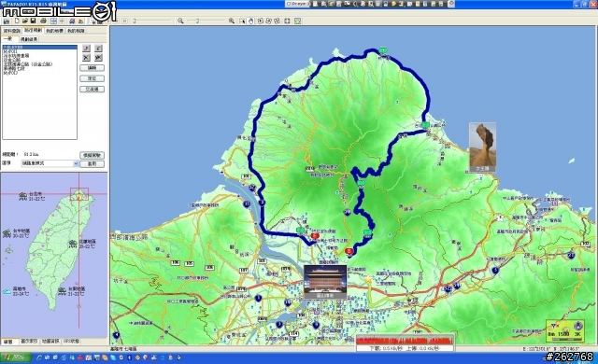Viewport: 598px width, 364px height.
Task: Switch to the first left-panel tab 資料查詢
Action: click(x=12, y=31)
